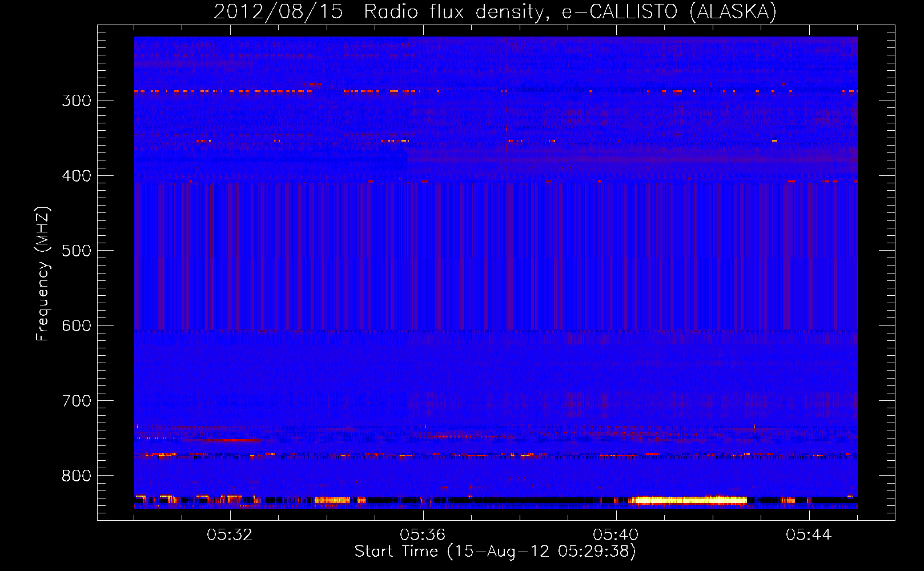This screenshot has height=571, width=924.
Task: Click the 05:40 time tick label
Action: 616,534
